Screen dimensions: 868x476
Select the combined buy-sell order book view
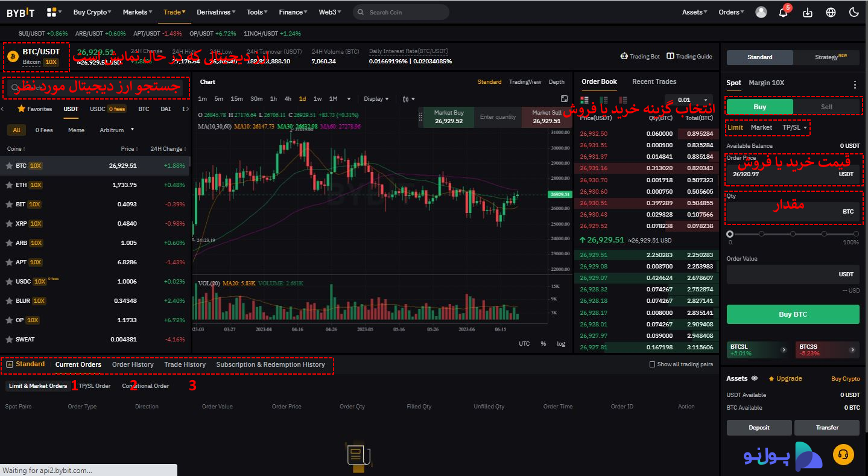(584, 100)
